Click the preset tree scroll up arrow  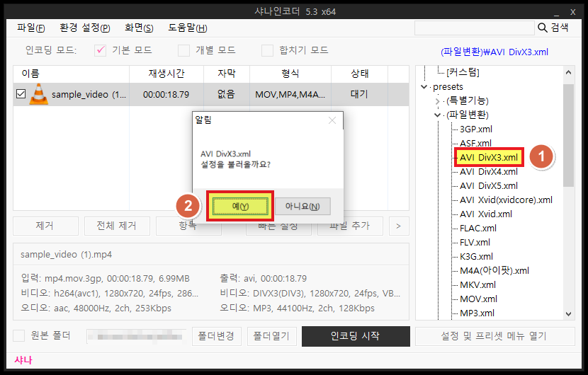click(x=568, y=72)
